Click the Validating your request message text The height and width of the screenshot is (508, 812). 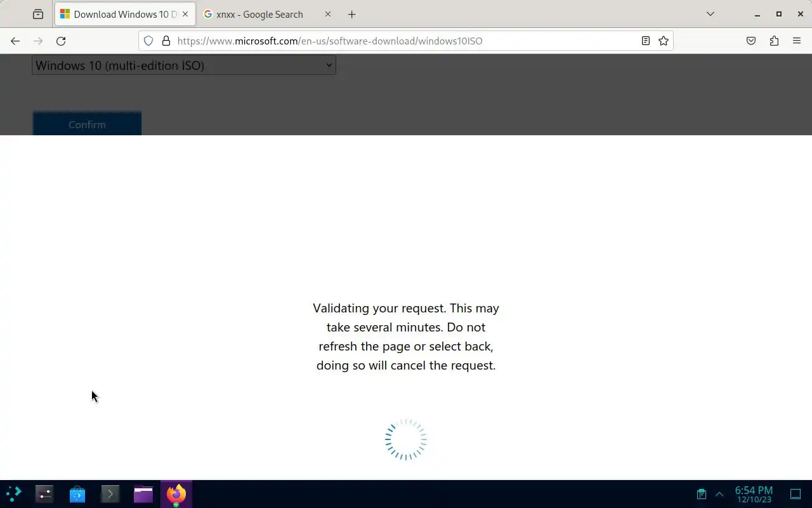[x=406, y=337]
